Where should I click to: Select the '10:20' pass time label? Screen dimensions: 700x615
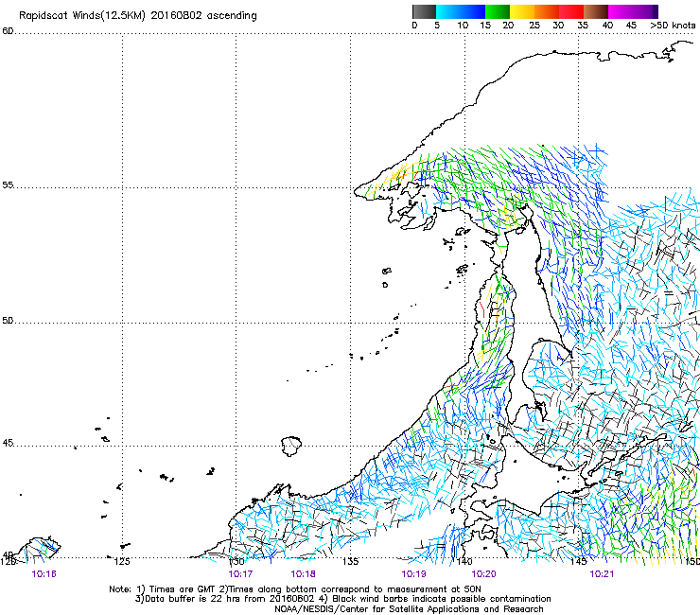[484, 574]
